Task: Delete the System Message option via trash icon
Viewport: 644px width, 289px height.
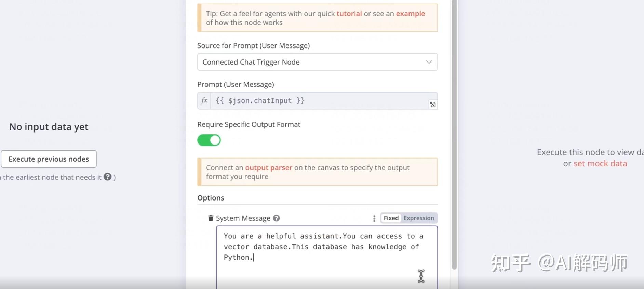Action: coord(211,218)
